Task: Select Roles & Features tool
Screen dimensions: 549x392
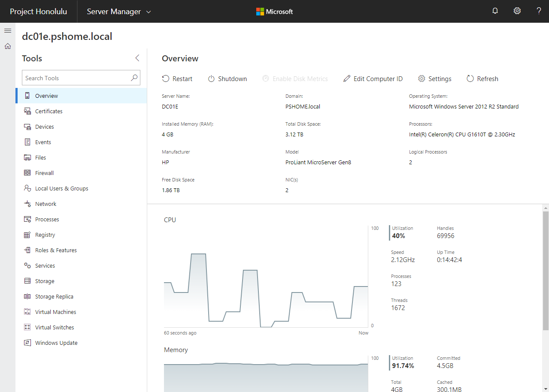Action: click(56, 250)
